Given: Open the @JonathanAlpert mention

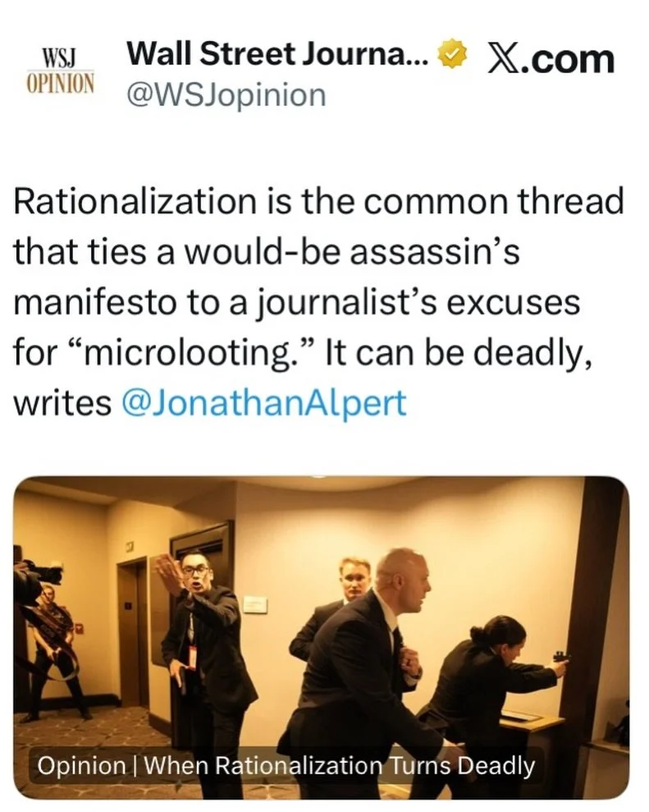Looking at the screenshot, I should 263,402.
